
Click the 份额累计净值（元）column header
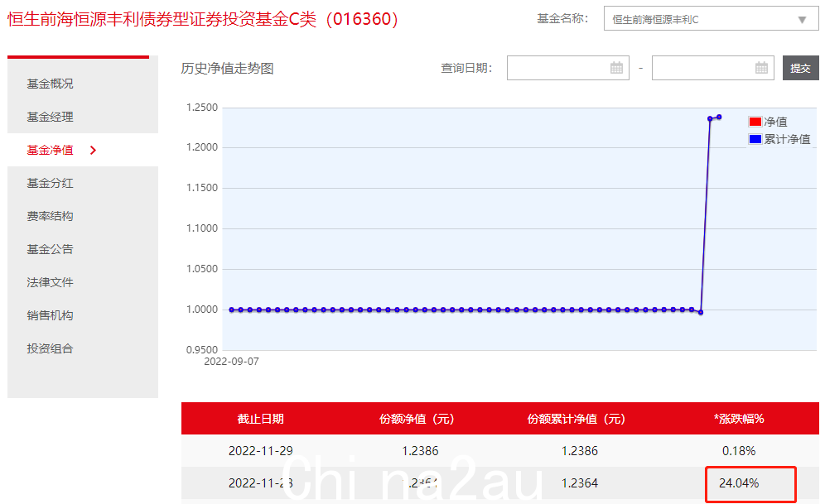pos(577,419)
